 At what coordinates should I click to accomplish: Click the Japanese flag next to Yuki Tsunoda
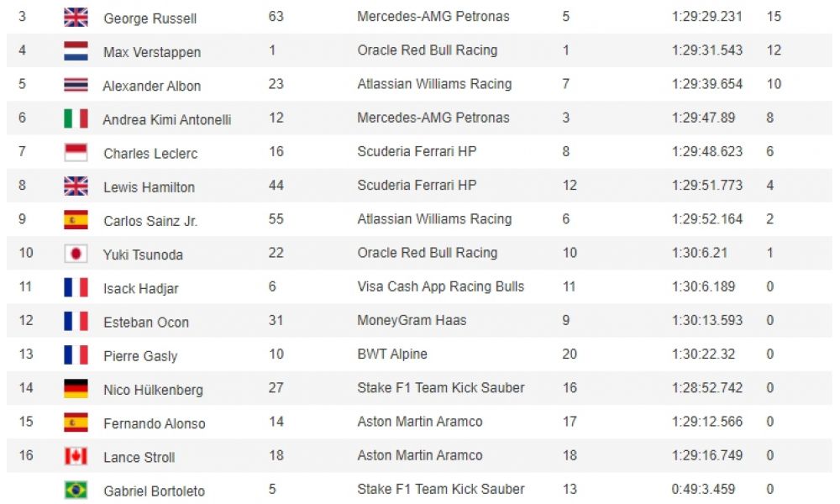(76, 254)
